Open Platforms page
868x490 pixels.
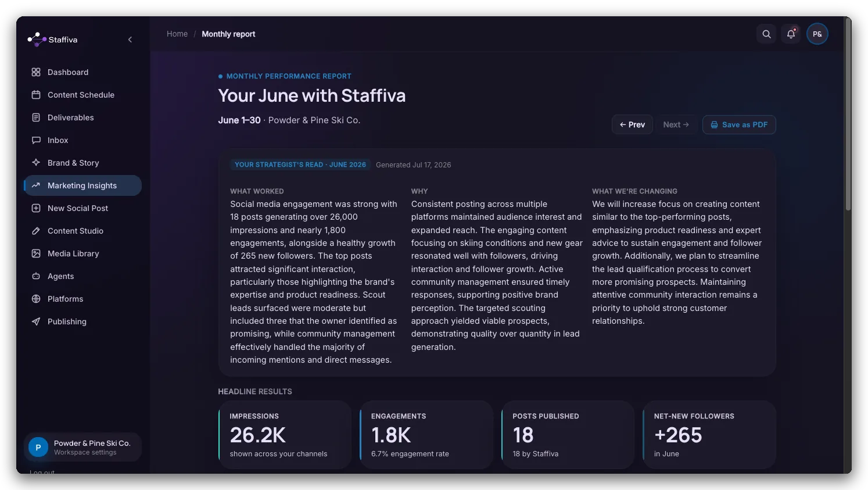(83, 299)
